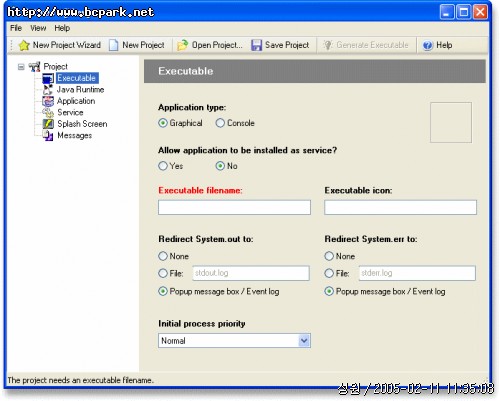
Task: Click the Executable icon input field
Action: (400, 207)
